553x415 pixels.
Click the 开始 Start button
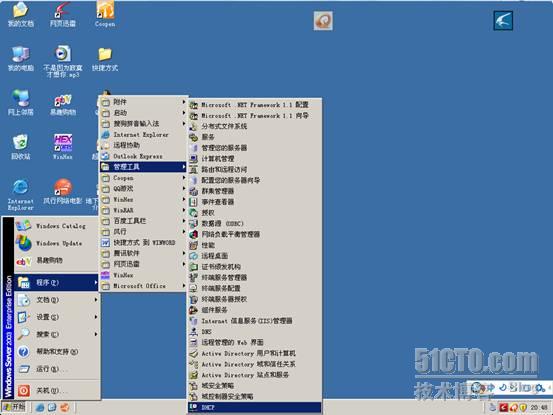(x=14, y=408)
